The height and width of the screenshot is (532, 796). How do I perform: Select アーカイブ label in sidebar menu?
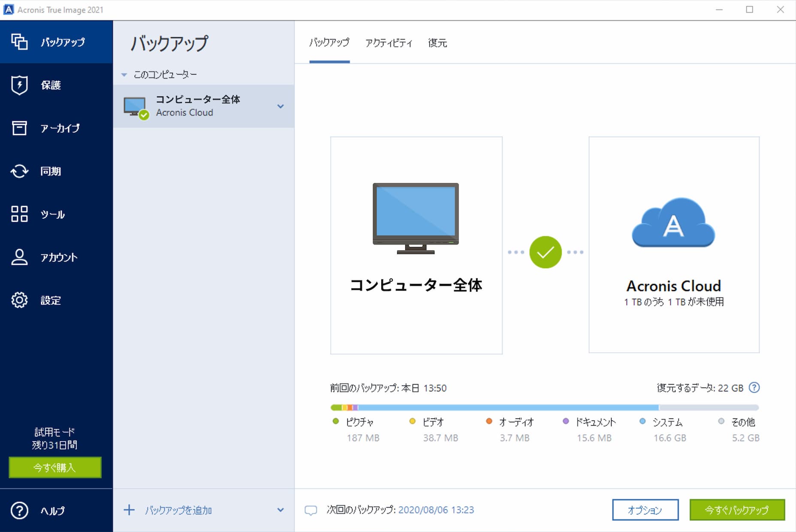coord(60,128)
